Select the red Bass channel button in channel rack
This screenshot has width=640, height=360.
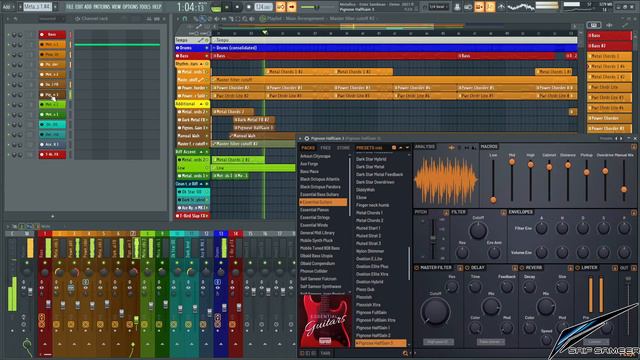pos(52,35)
